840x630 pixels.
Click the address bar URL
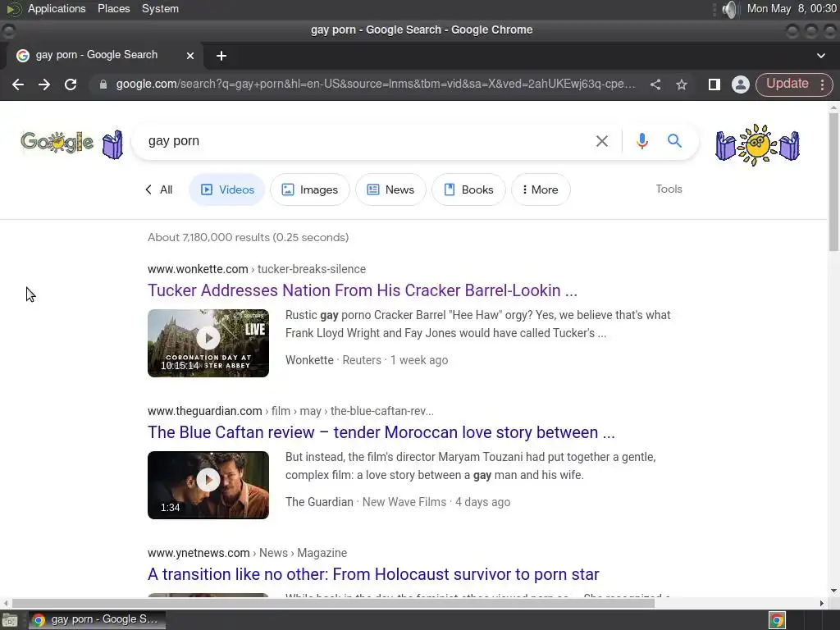tap(375, 84)
